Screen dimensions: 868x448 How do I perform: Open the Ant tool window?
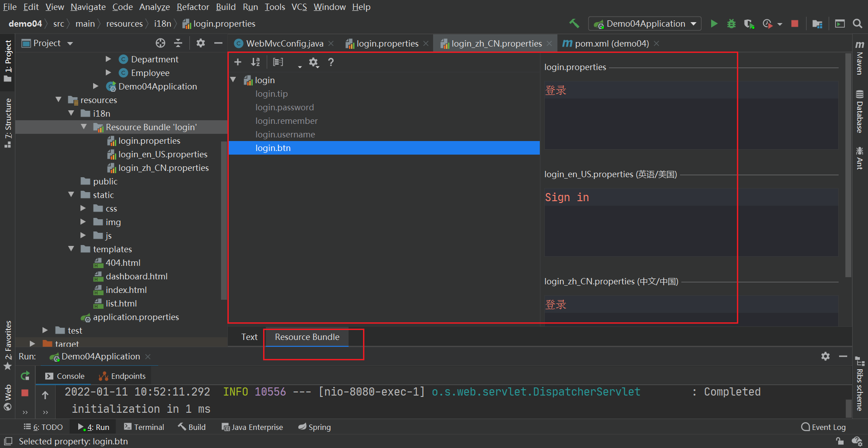point(860,158)
